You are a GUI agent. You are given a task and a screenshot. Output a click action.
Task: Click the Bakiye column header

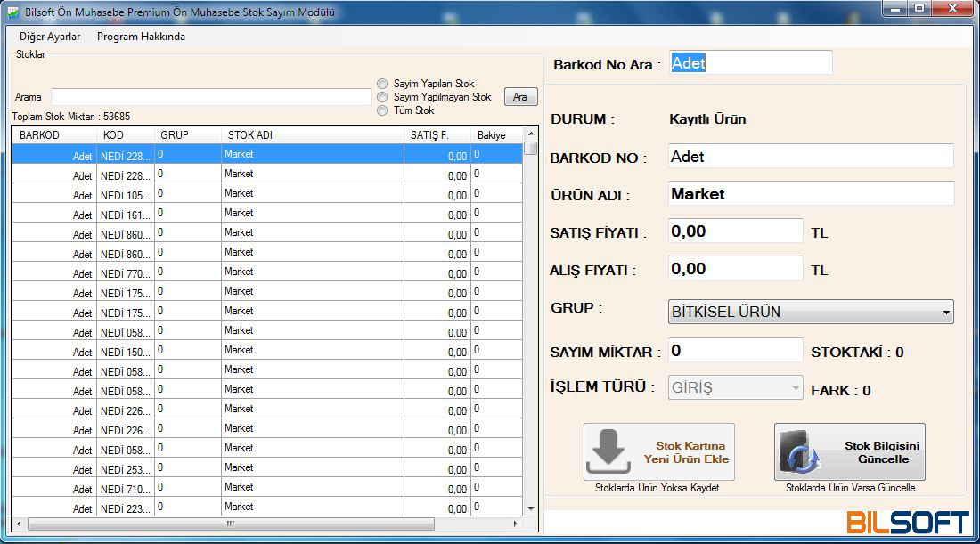[x=496, y=135]
